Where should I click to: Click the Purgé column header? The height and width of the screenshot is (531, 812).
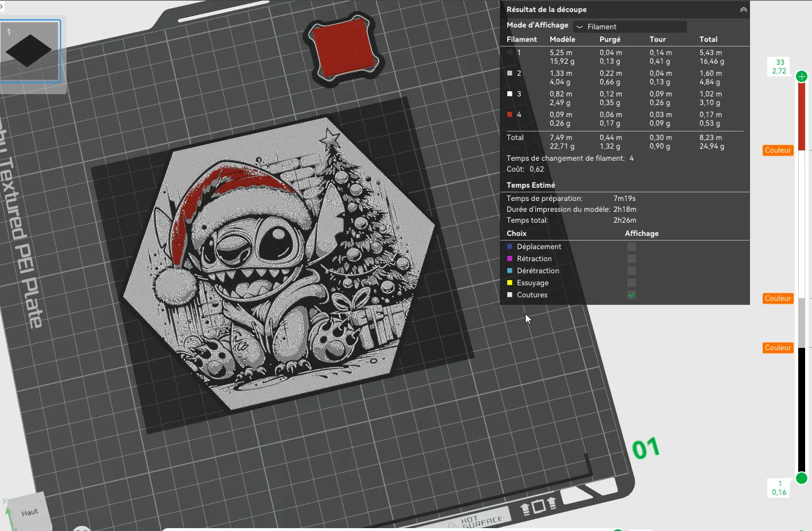coord(610,40)
